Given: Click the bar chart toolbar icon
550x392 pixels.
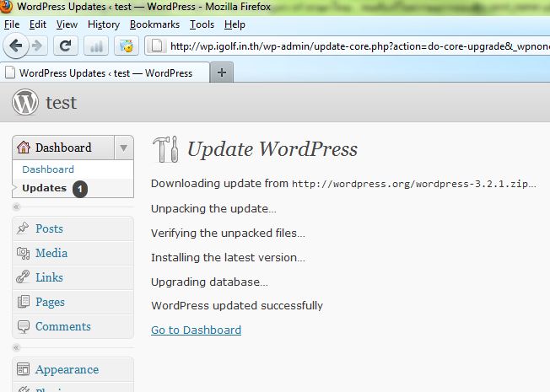Looking at the screenshot, I should tap(96, 46).
